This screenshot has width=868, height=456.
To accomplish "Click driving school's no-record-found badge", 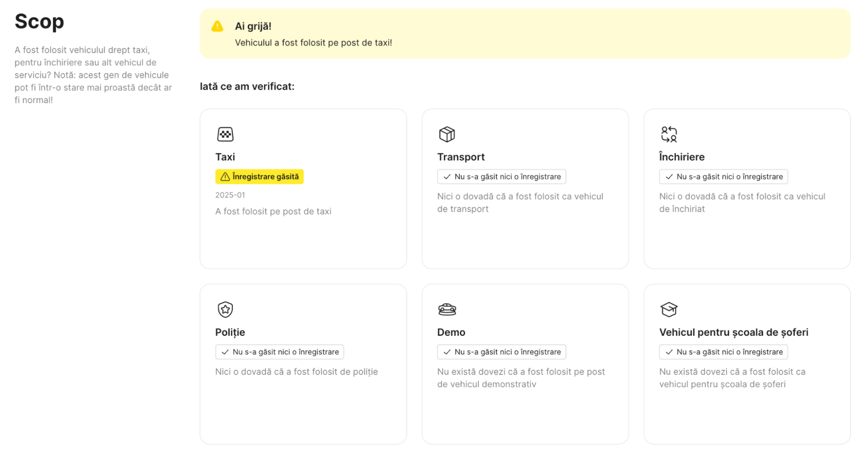I will click(x=723, y=352).
